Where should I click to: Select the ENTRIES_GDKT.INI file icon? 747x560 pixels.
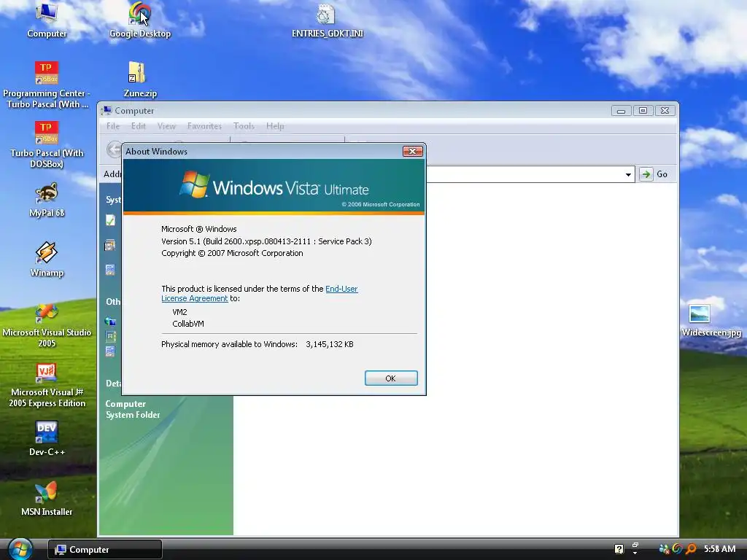pos(328,20)
